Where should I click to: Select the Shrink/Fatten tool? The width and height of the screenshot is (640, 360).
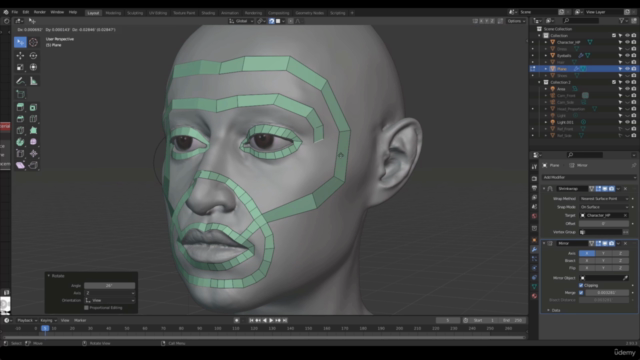click(33, 153)
